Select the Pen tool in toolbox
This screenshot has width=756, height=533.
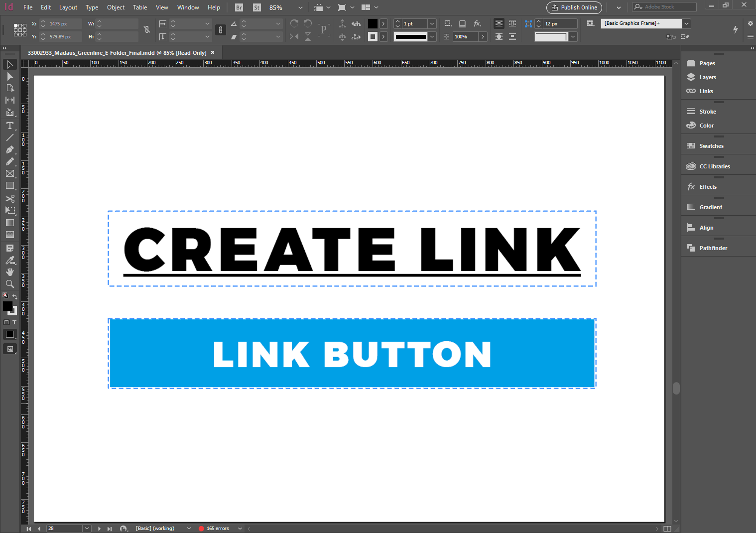coord(10,149)
